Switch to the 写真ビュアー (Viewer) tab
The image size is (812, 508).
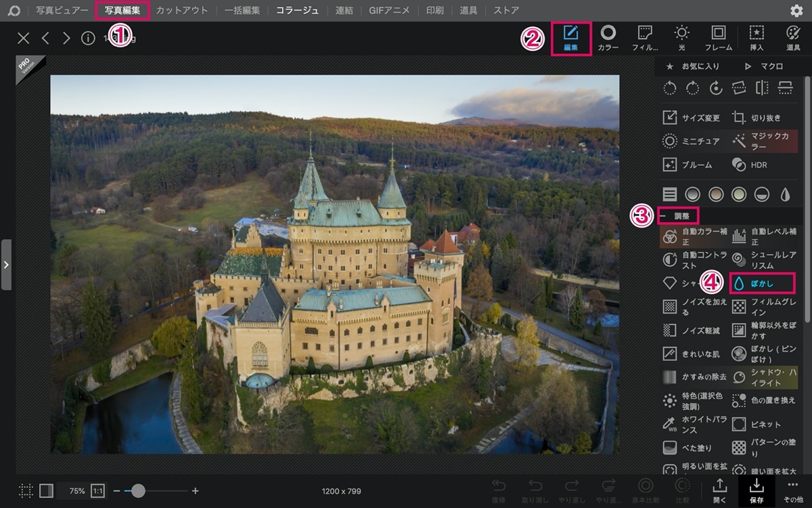[62, 10]
